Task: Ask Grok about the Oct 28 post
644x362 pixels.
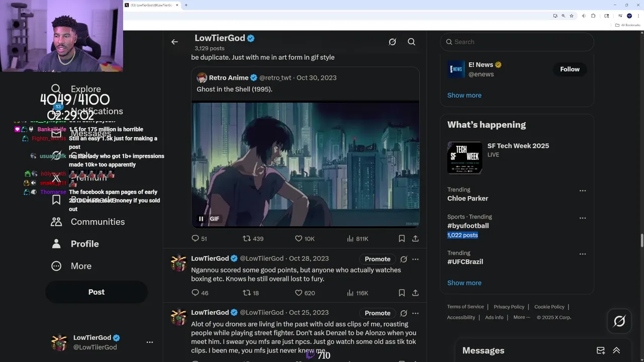Action: pos(404,259)
